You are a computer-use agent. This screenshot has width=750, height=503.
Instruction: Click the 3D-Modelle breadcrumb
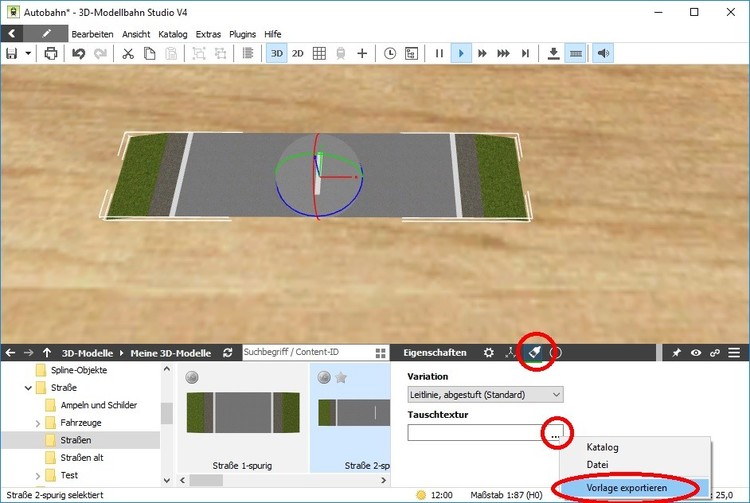[87, 353]
